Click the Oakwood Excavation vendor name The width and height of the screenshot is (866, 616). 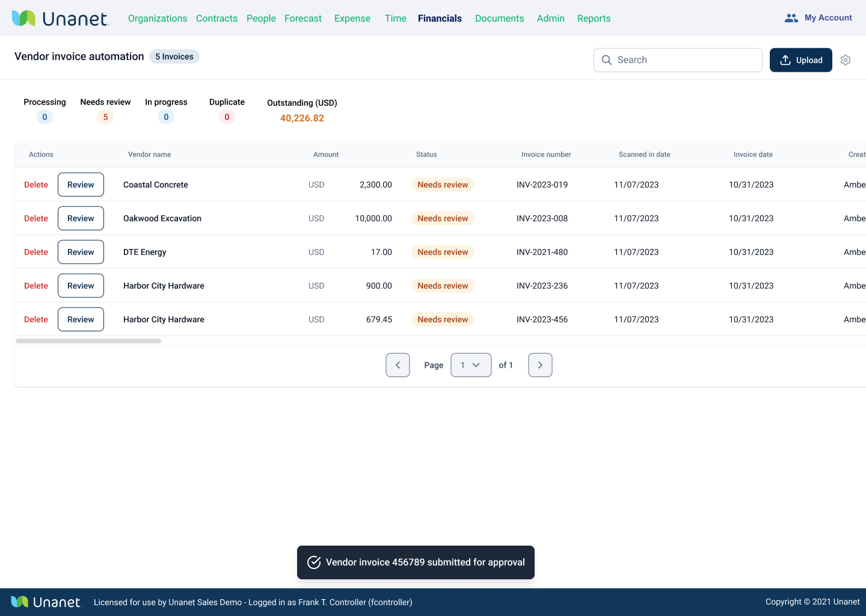162,218
